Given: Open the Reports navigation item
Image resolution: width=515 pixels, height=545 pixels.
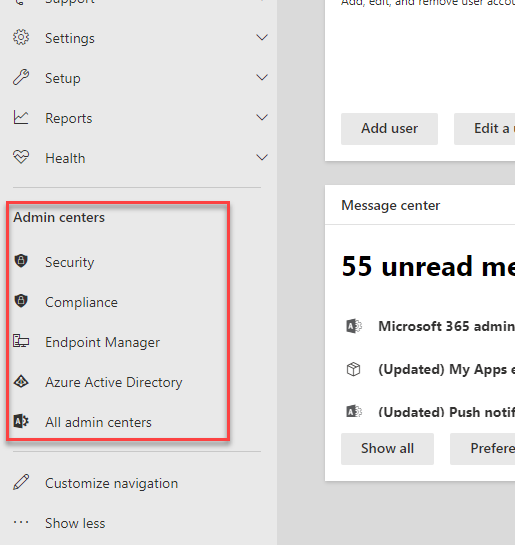Looking at the screenshot, I should pos(138,118).
